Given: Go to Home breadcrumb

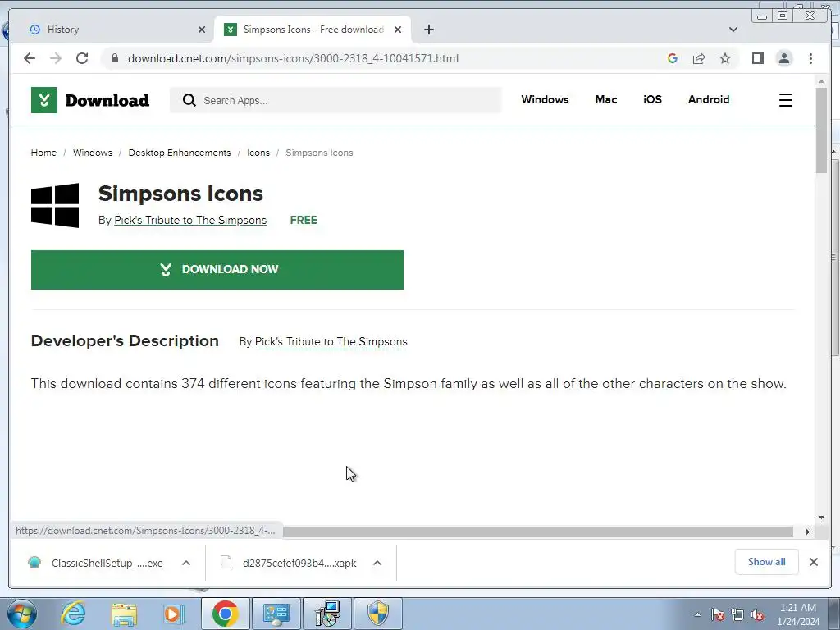Looking at the screenshot, I should [43, 153].
